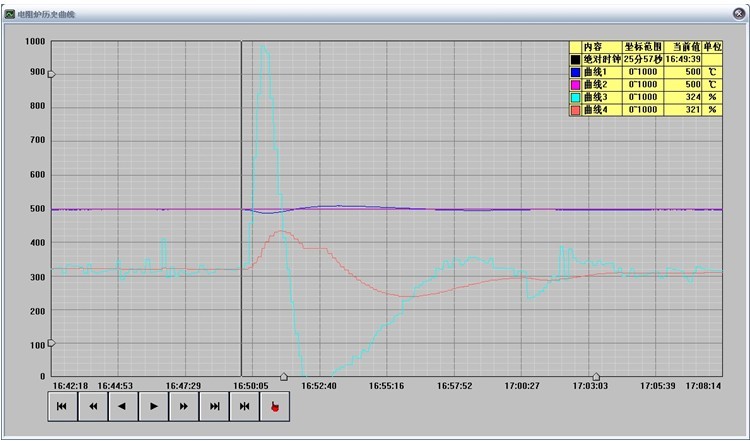Step back with the single left arrow

pos(122,406)
